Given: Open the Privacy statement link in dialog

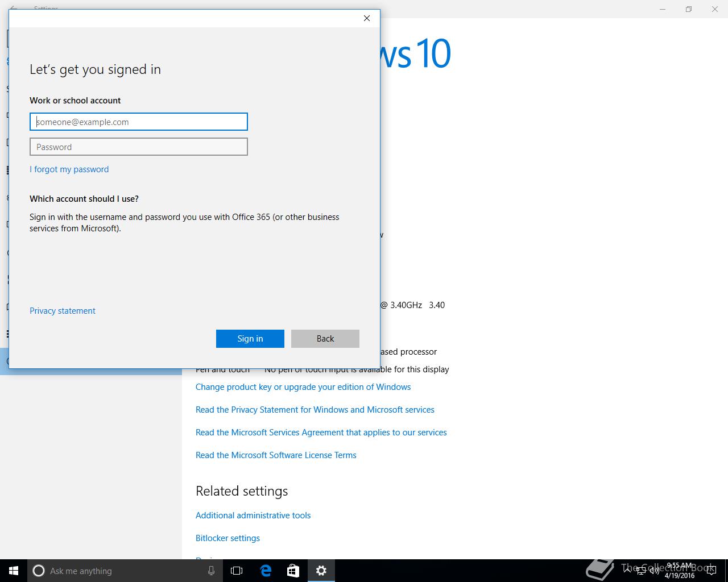Looking at the screenshot, I should coord(63,311).
